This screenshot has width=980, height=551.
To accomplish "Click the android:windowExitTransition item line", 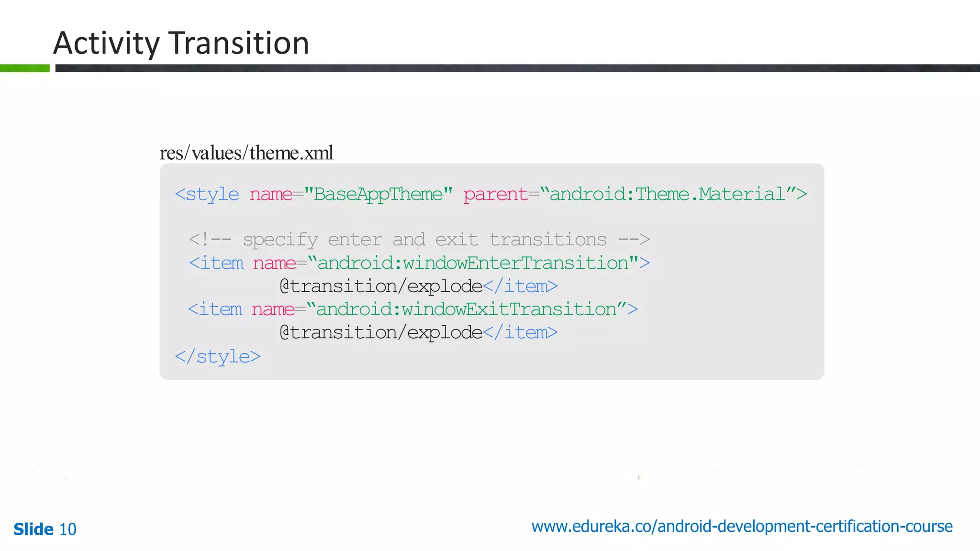I will pyautogui.click(x=413, y=309).
